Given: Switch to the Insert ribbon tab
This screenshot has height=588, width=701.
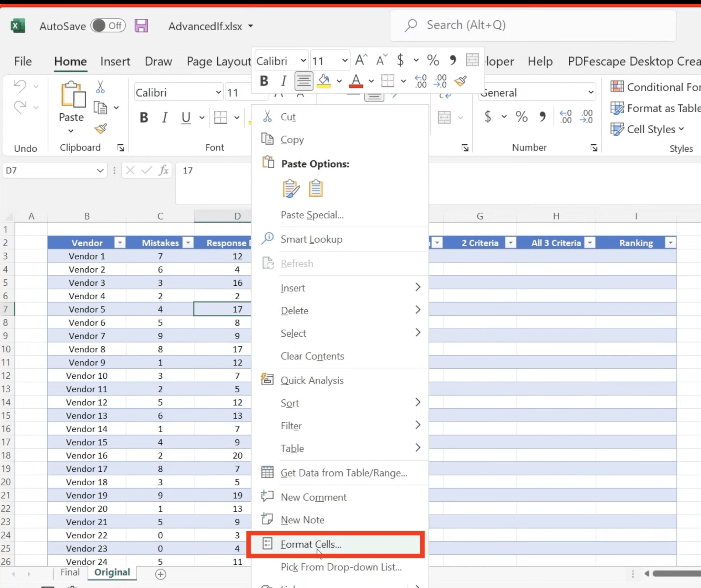Looking at the screenshot, I should pyautogui.click(x=115, y=61).
